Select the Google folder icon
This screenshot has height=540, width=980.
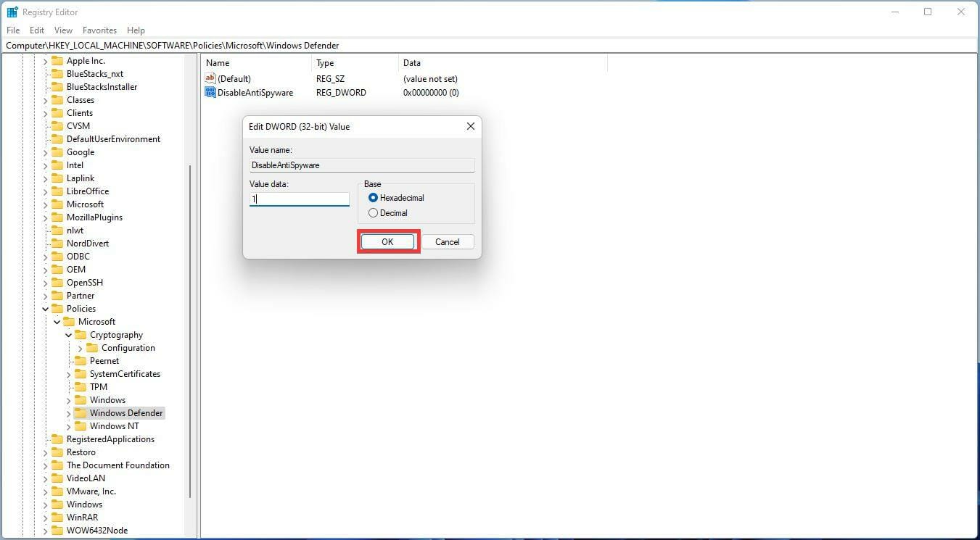point(57,152)
